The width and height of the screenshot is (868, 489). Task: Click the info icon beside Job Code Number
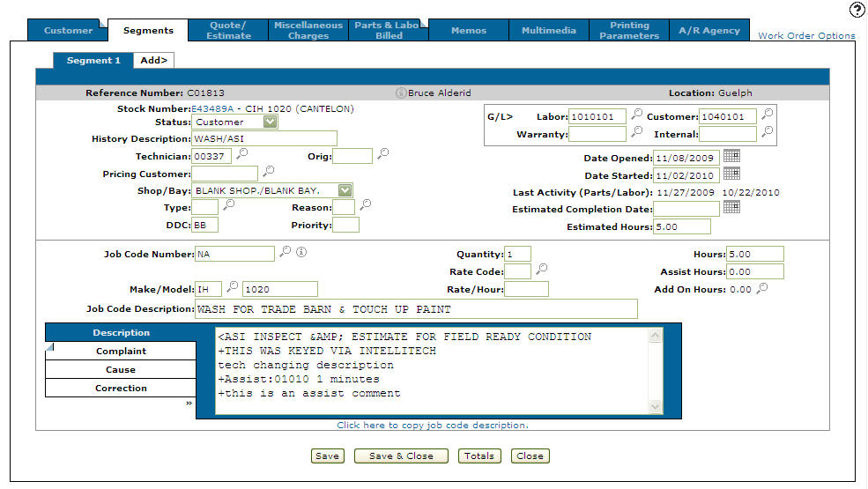click(x=300, y=253)
